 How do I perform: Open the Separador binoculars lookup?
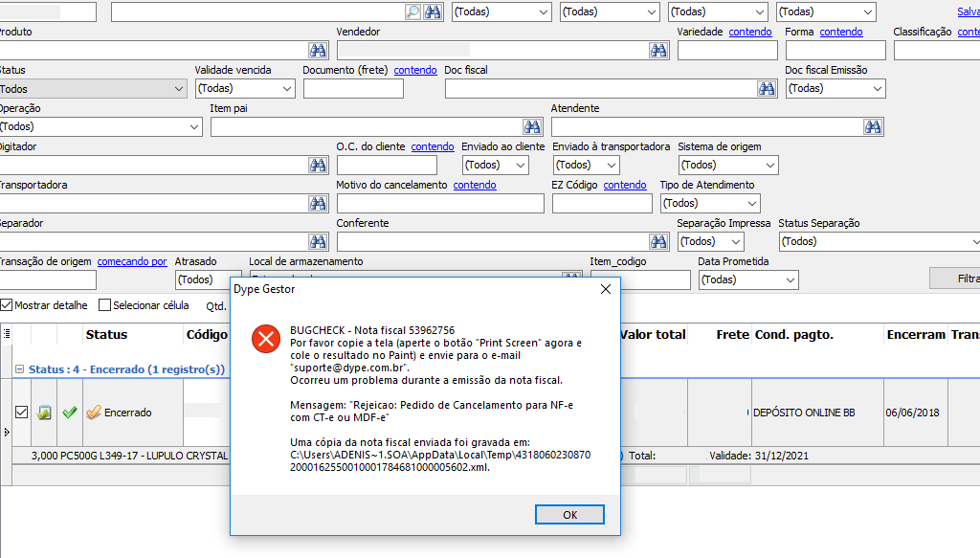point(318,241)
